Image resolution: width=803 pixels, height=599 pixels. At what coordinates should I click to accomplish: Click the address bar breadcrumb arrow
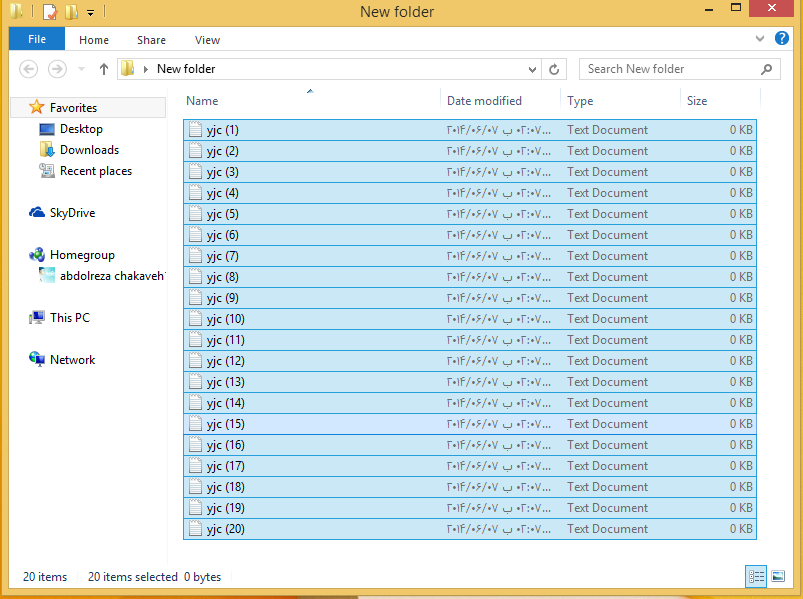(x=146, y=69)
